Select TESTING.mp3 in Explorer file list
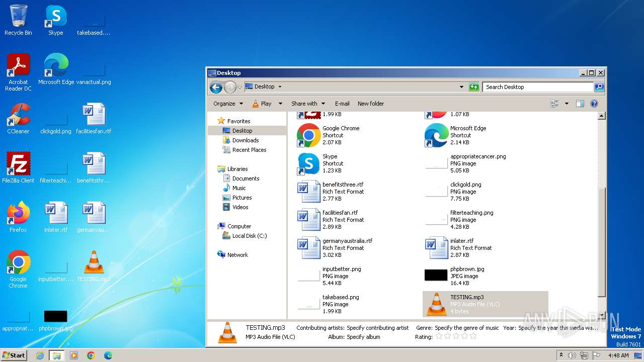This screenshot has width=644, height=362. pyautogui.click(x=485, y=304)
